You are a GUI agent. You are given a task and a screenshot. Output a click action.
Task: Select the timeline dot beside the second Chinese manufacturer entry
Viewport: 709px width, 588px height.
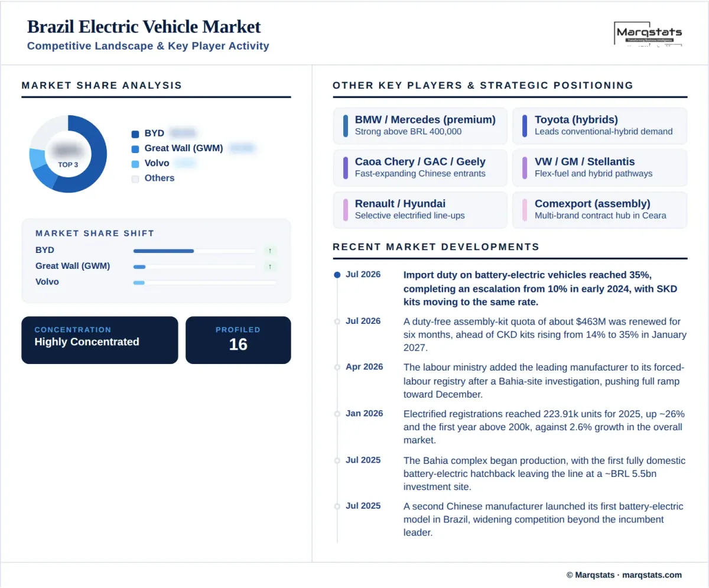tap(337, 506)
